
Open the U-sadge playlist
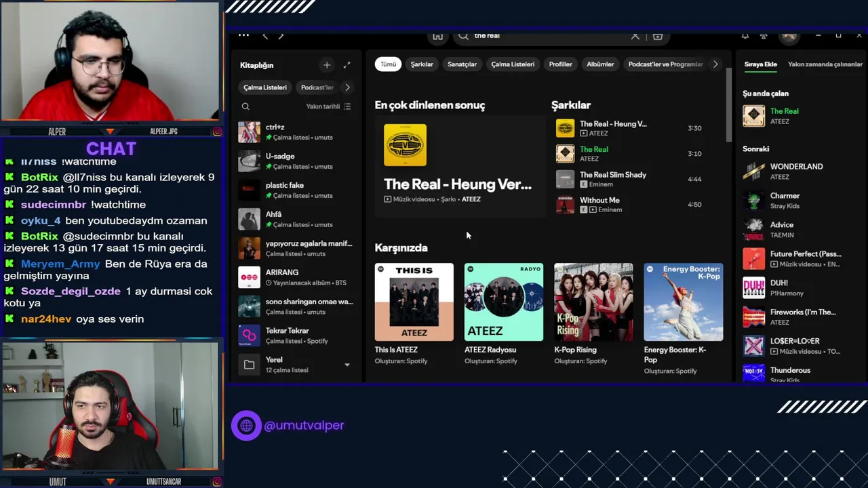pyautogui.click(x=296, y=161)
